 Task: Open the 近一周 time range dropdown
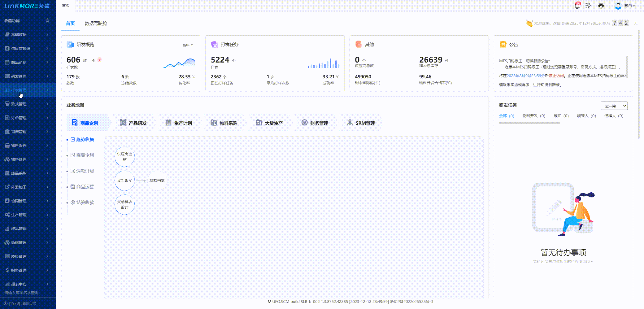614,106
